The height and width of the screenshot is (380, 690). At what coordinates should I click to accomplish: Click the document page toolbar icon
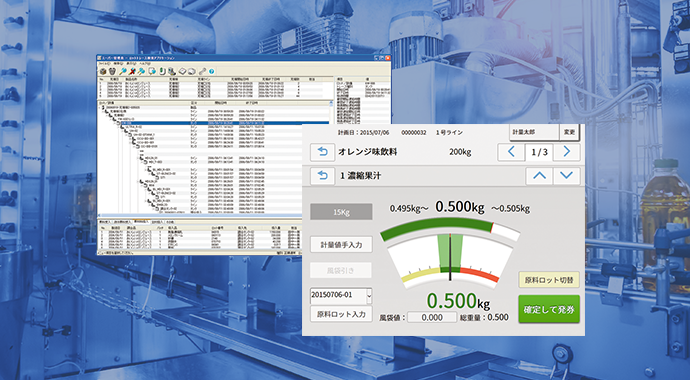click(x=152, y=71)
